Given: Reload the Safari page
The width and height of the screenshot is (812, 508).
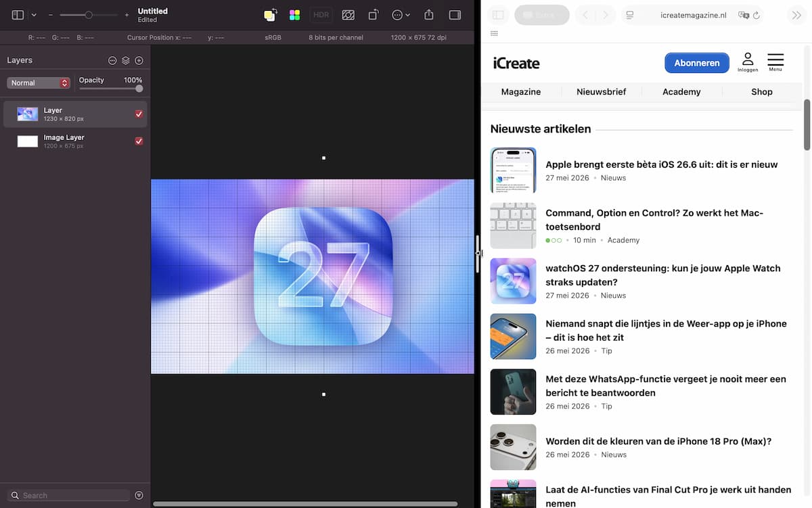Looking at the screenshot, I should (x=757, y=15).
